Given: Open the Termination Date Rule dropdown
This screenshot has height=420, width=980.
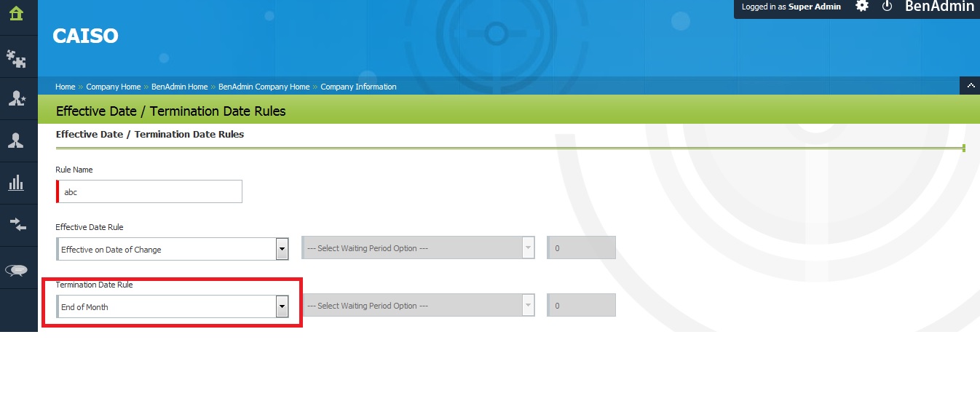Looking at the screenshot, I should pos(173,306).
